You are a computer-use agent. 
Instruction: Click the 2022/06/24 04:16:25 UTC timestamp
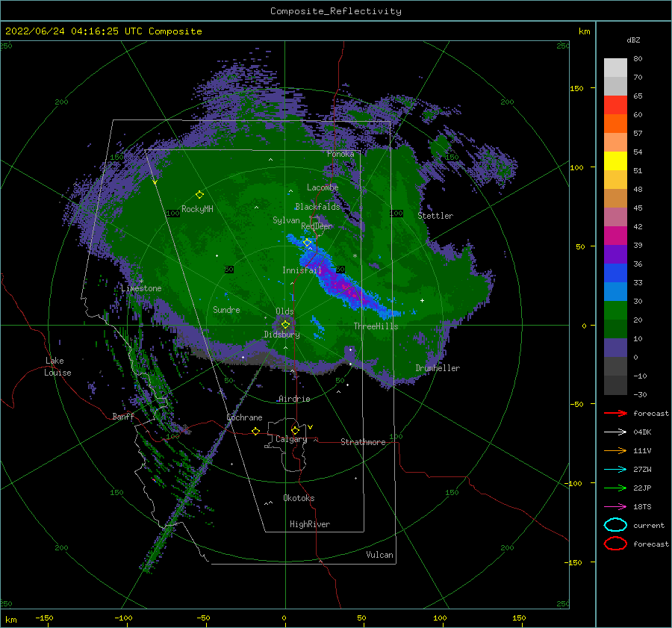pyautogui.click(x=103, y=31)
